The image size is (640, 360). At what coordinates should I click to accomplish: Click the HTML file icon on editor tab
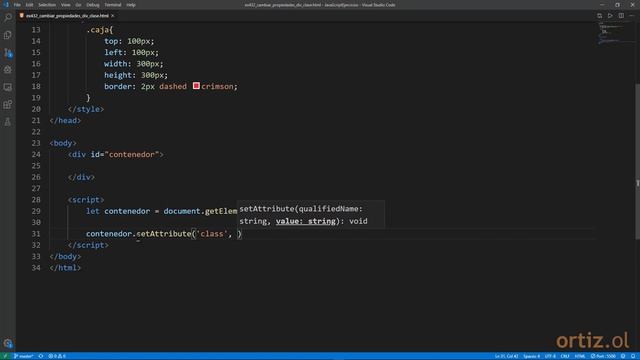coord(22,16)
